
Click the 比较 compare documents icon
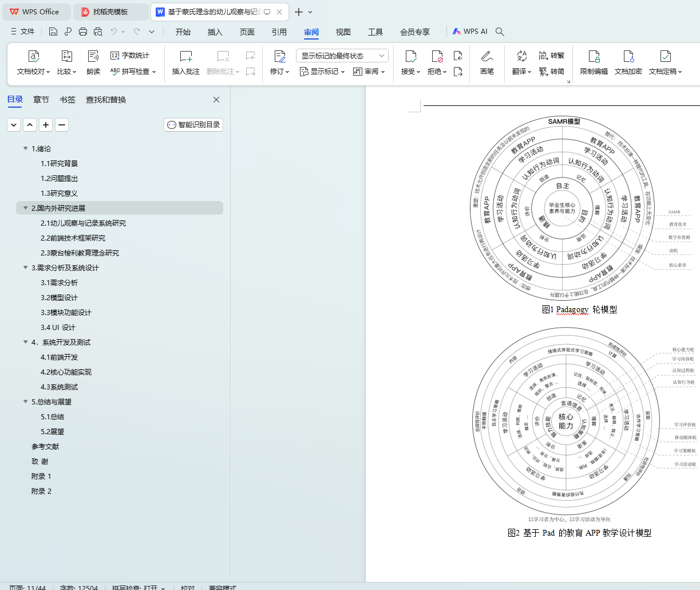pos(67,56)
